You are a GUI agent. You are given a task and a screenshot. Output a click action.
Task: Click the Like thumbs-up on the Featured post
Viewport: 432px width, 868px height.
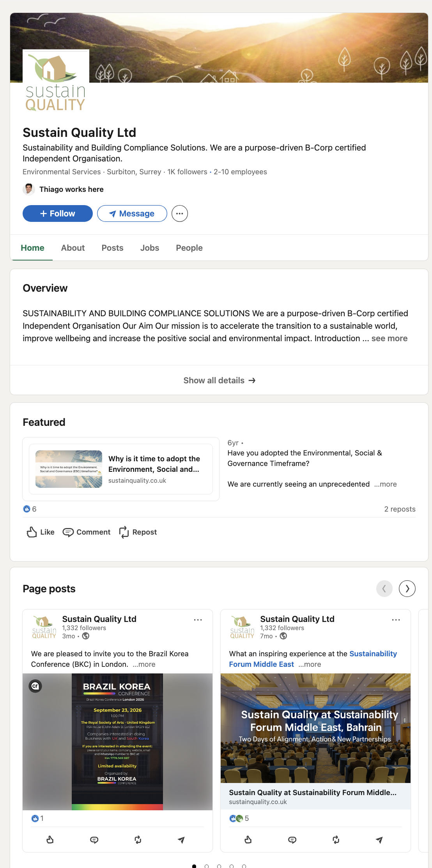pyautogui.click(x=40, y=532)
